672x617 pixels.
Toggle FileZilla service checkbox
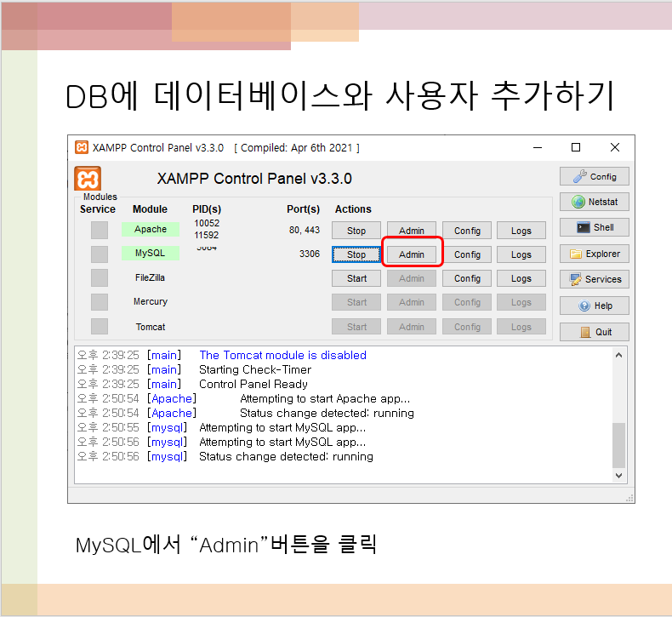click(100, 277)
